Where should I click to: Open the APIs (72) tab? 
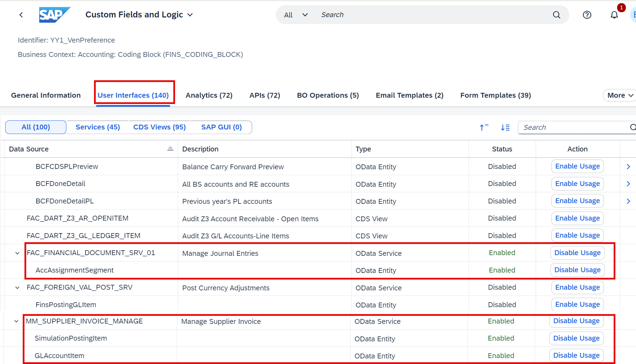tap(265, 95)
